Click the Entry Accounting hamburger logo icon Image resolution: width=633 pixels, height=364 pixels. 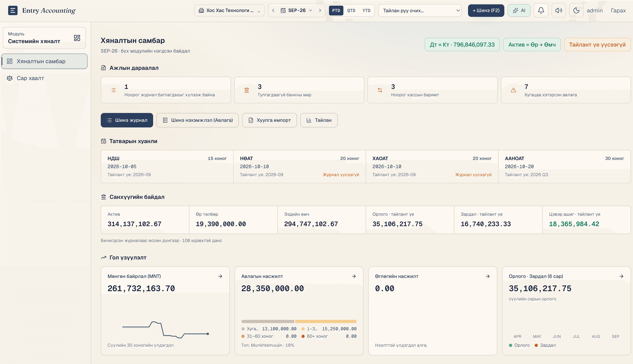point(13,10)
